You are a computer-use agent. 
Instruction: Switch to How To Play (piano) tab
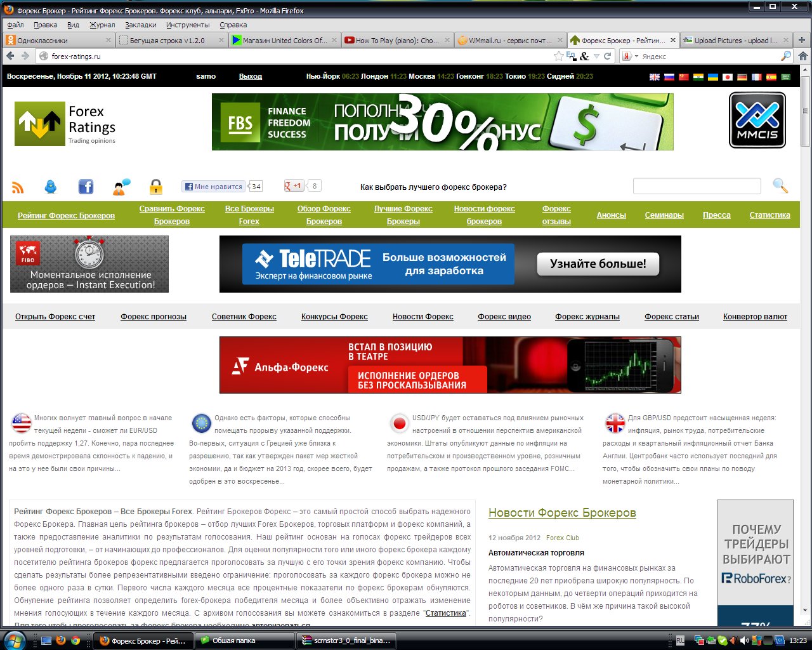click(398, 40)
